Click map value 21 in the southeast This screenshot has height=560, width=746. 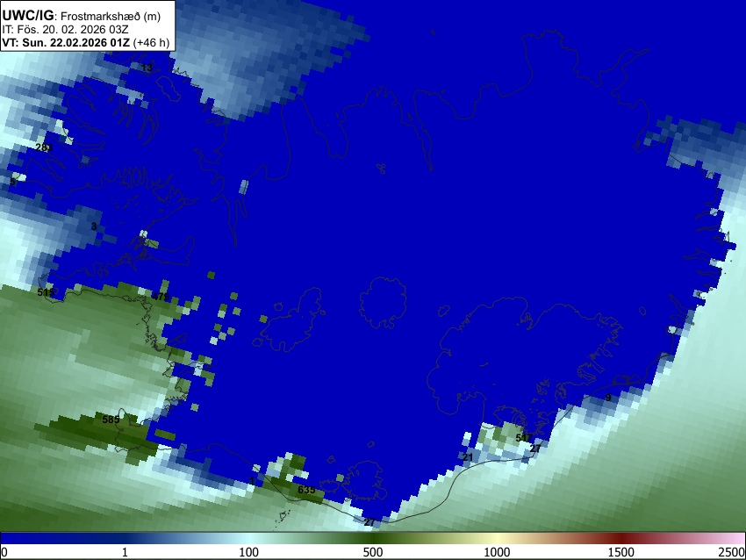click(468, 457)
